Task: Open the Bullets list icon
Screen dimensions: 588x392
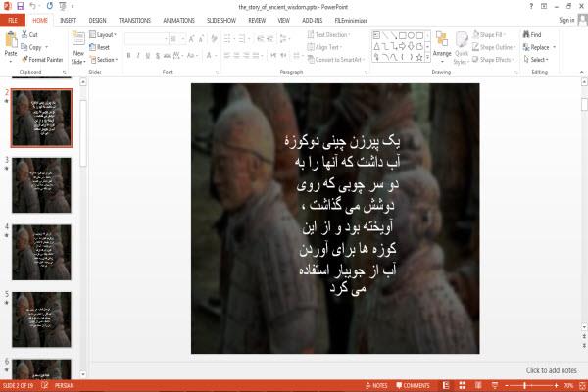Action: [x=227, y=38]
